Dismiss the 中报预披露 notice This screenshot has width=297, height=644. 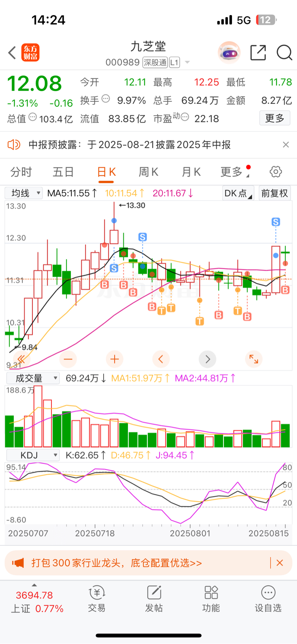pyautogui.click(x=286, y=144)
